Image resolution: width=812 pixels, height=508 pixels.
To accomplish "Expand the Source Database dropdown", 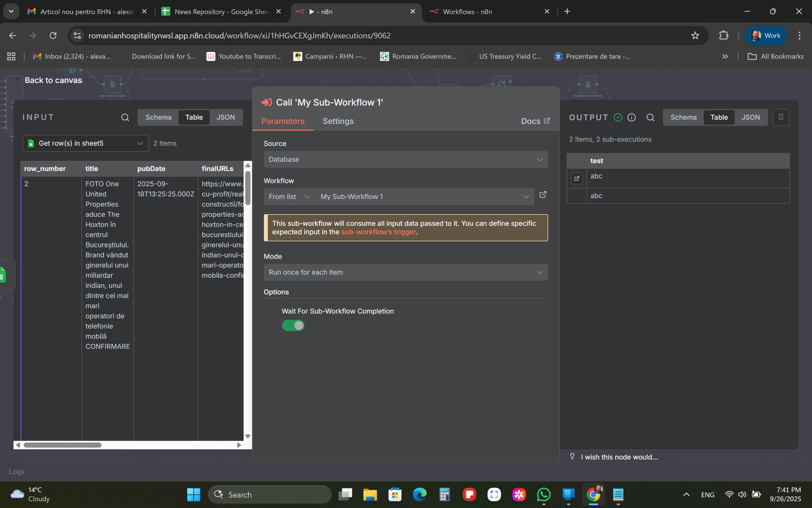I will (405, 160).
